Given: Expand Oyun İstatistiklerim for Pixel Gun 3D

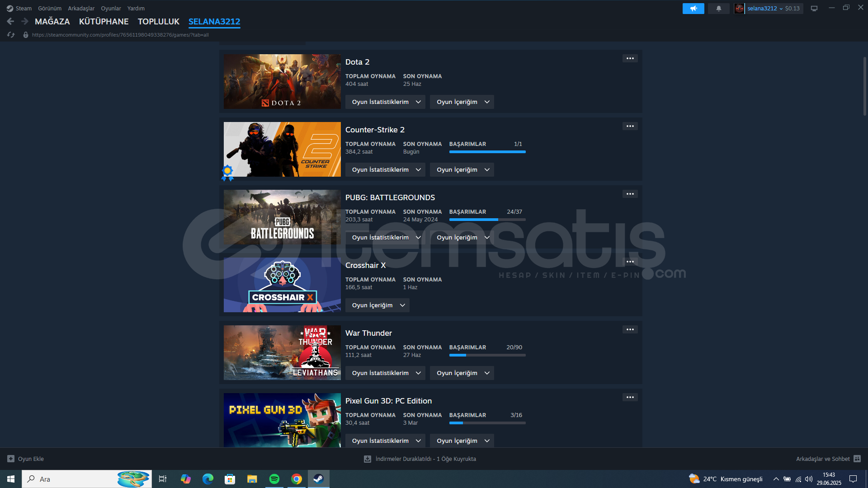Looking at the screenshot, I should pos(385,441).
